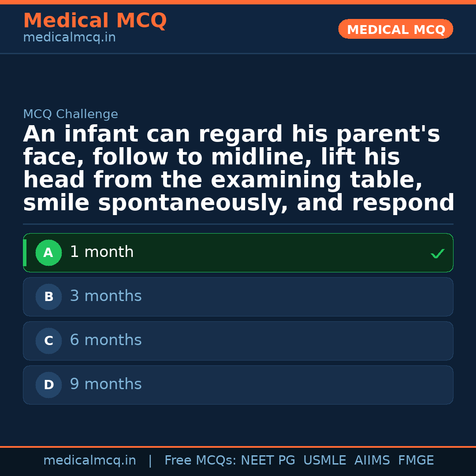
Task: Open the MCQ Challenge section
Action: click(x=70, y=114)
